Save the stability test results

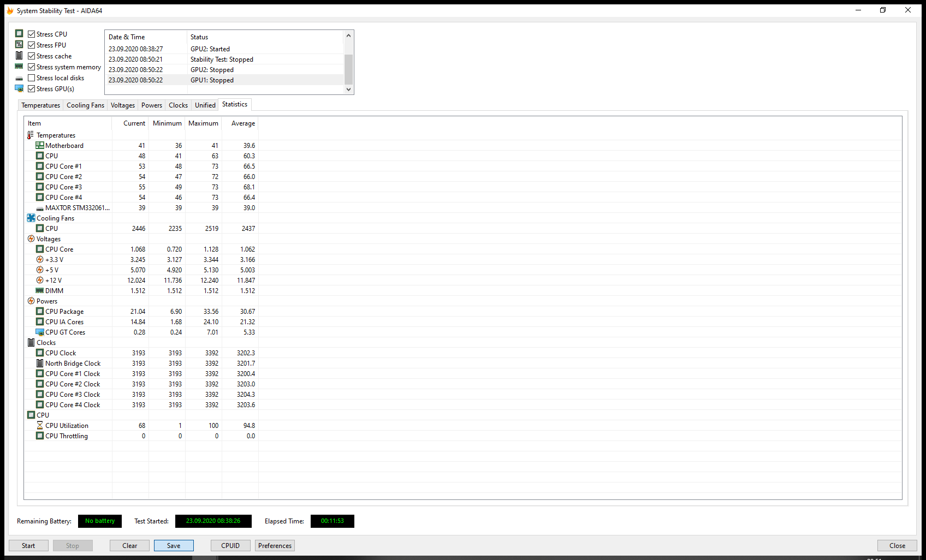click(174, 545)
